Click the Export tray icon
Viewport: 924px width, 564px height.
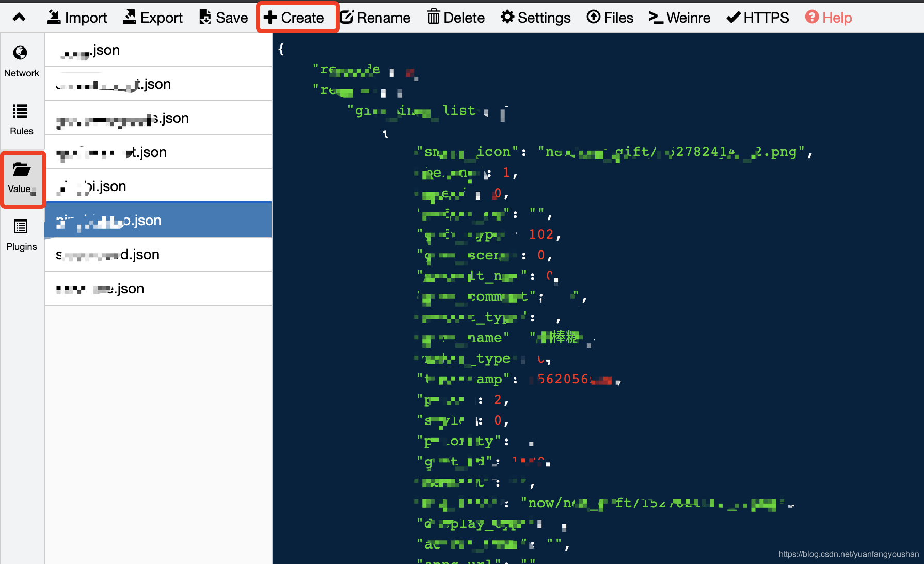[x=130, y=17]
